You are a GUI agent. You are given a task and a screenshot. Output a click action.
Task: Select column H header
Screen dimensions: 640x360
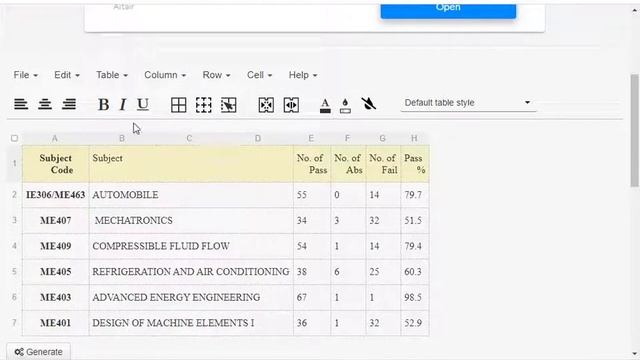coord(414,138)
